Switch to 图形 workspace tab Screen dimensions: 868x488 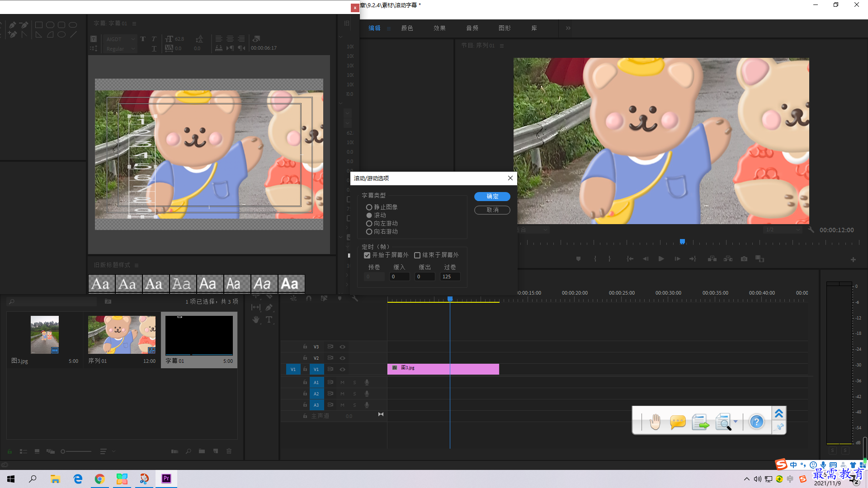click(505, 28)
